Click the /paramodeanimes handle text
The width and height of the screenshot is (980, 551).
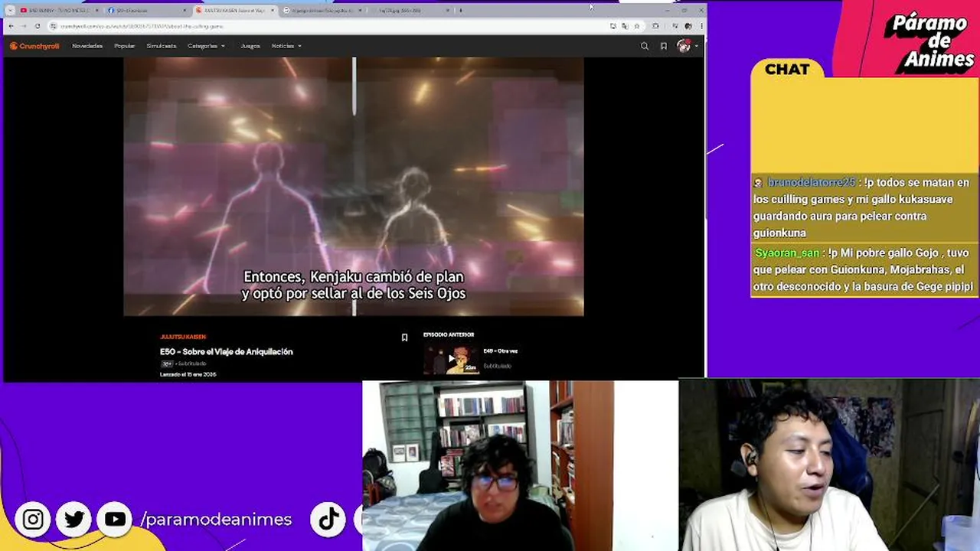[216, 520]
